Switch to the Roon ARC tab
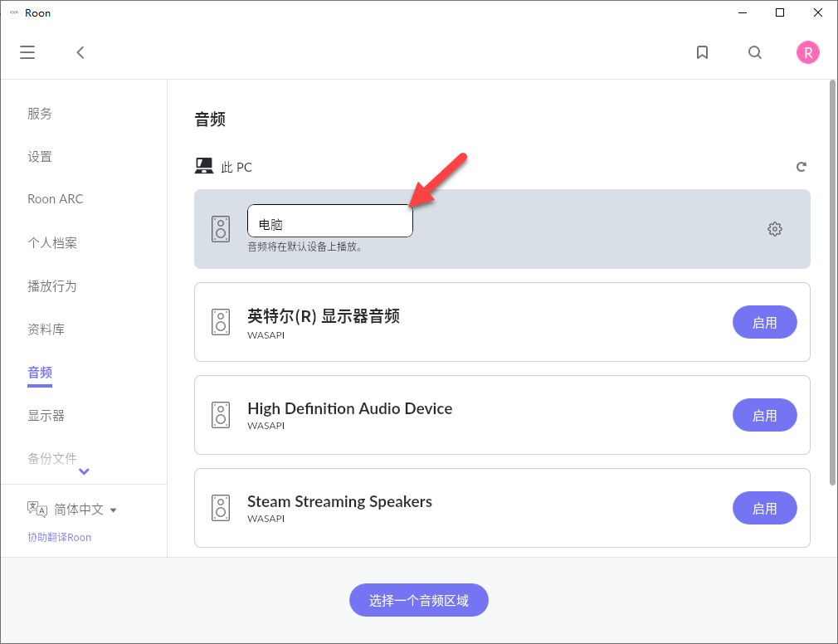The image size is (838, 644). [56, 199]
